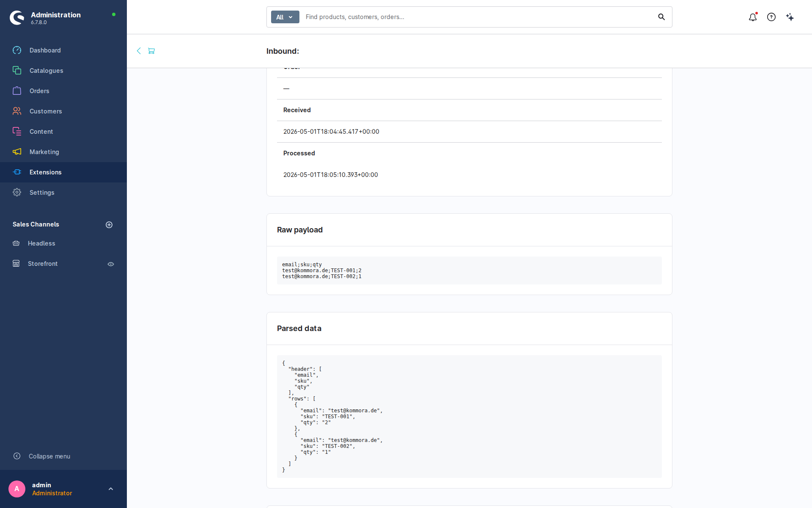Focus the global search input field

tap(478, 17)
